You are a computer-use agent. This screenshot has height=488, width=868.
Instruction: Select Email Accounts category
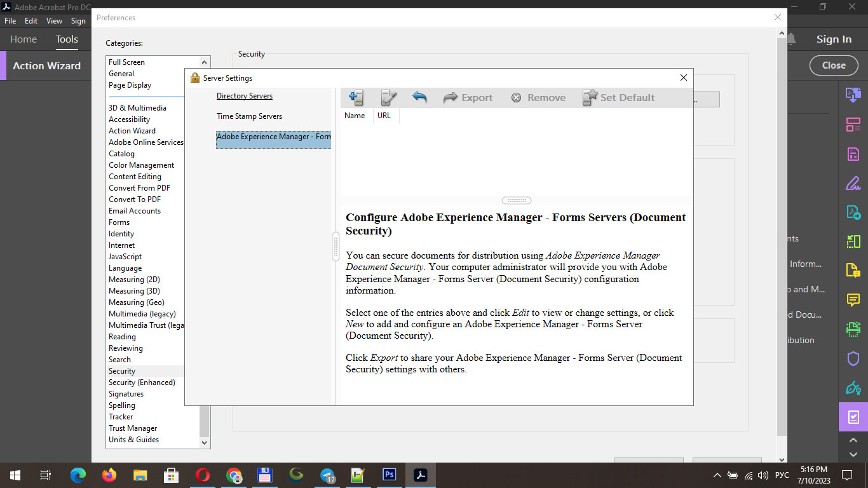[135, 211]
